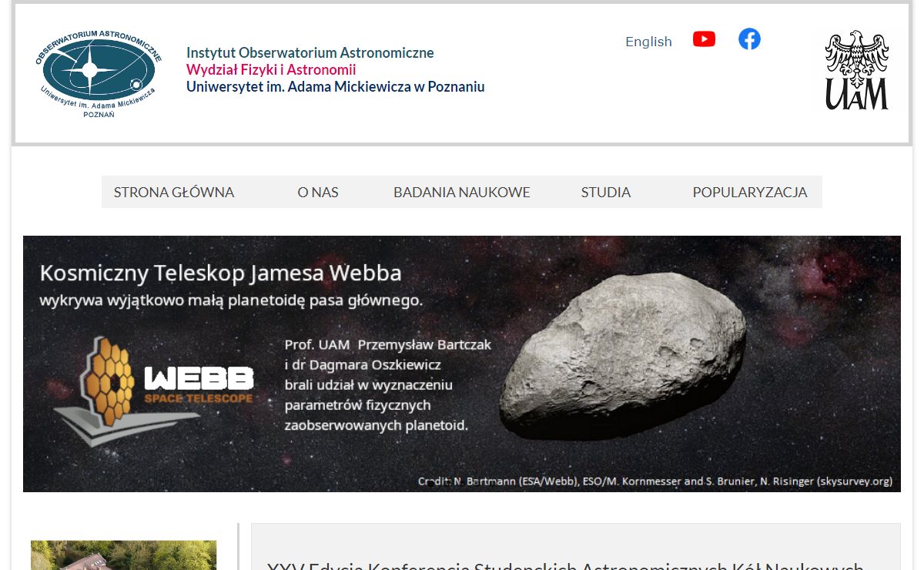Open the Studia menu

(606, 192)
